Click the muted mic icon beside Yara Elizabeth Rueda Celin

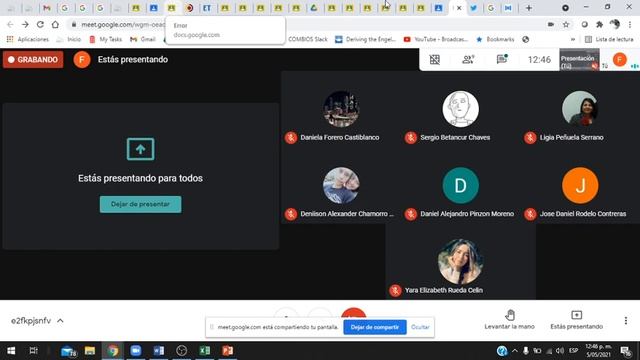(x=395, y=290)
